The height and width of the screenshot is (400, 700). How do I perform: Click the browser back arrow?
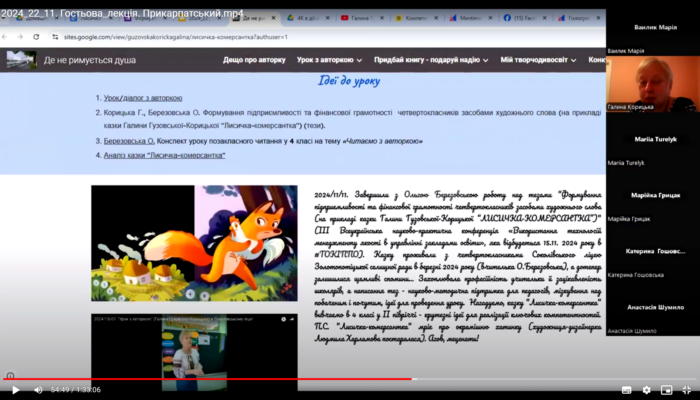[x=8, y=35]
